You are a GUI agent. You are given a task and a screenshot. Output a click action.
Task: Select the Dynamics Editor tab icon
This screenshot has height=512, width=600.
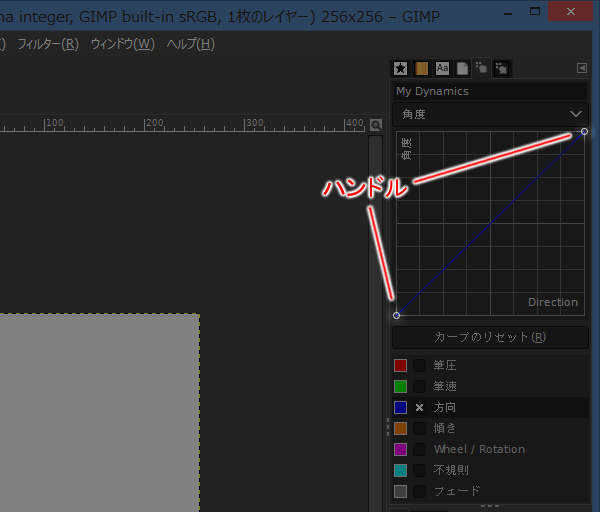pyautogui.click(x=501, y=68)
